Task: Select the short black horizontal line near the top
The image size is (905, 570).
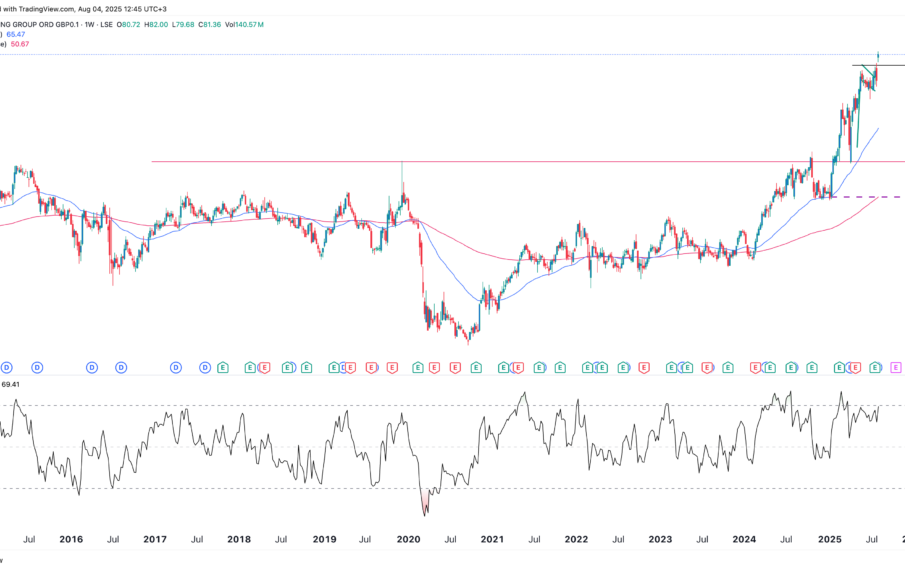Action: [x=890, y=66]
